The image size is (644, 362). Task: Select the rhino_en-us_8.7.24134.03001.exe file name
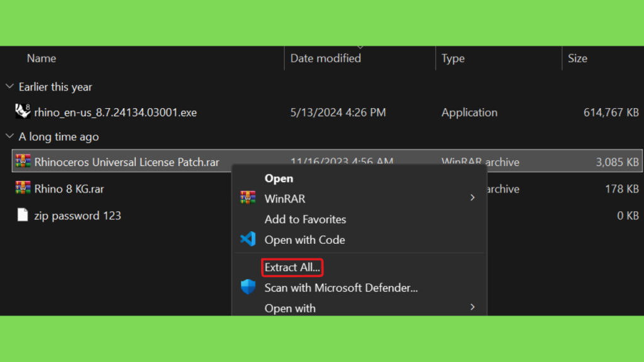point(116,112)
